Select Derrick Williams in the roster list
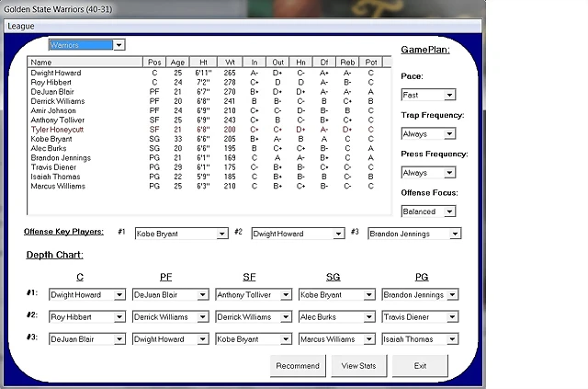 pyautogui.click(x=209, y=101)
